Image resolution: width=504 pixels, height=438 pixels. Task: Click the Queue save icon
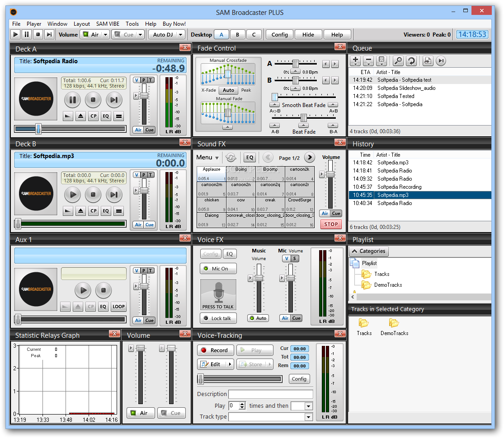(x=382, y=61)
